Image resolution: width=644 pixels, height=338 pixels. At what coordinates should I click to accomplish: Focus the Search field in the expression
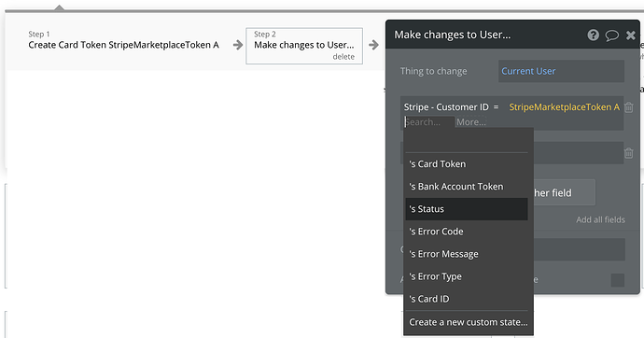428,122
